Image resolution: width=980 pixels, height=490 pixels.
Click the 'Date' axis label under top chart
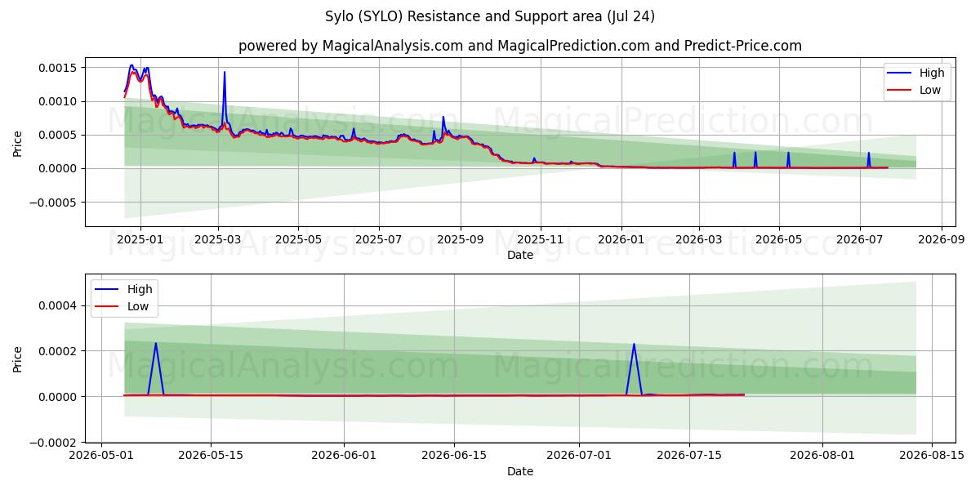click(520, 255)
